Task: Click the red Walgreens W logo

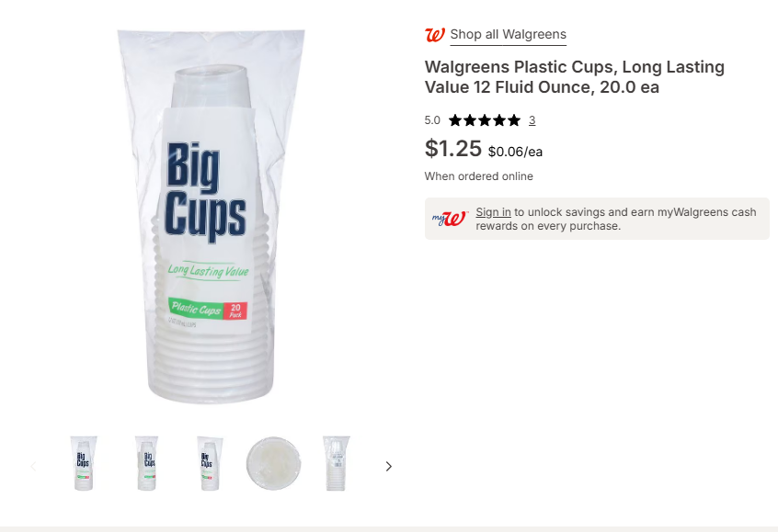Action: (x=435, y=35)
